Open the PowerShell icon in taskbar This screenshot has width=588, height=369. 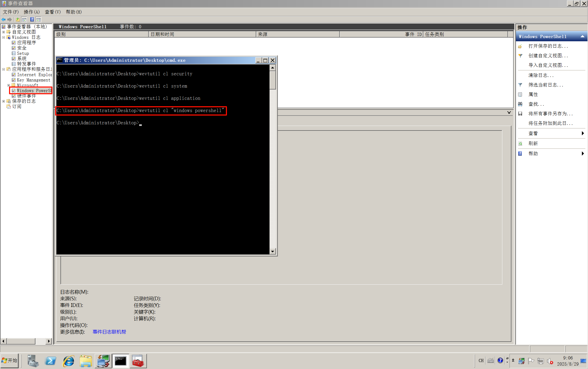tap(51, 361)
